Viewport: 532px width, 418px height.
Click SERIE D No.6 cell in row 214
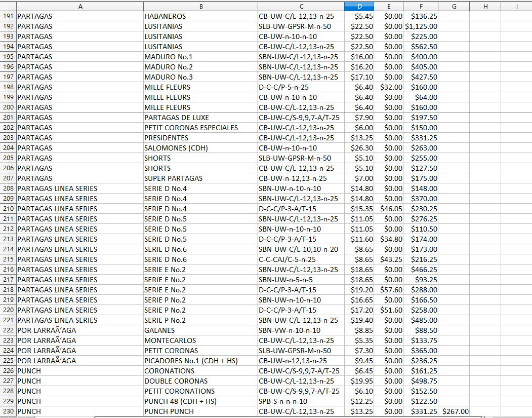pyautogui.click(x=201, y=249)
